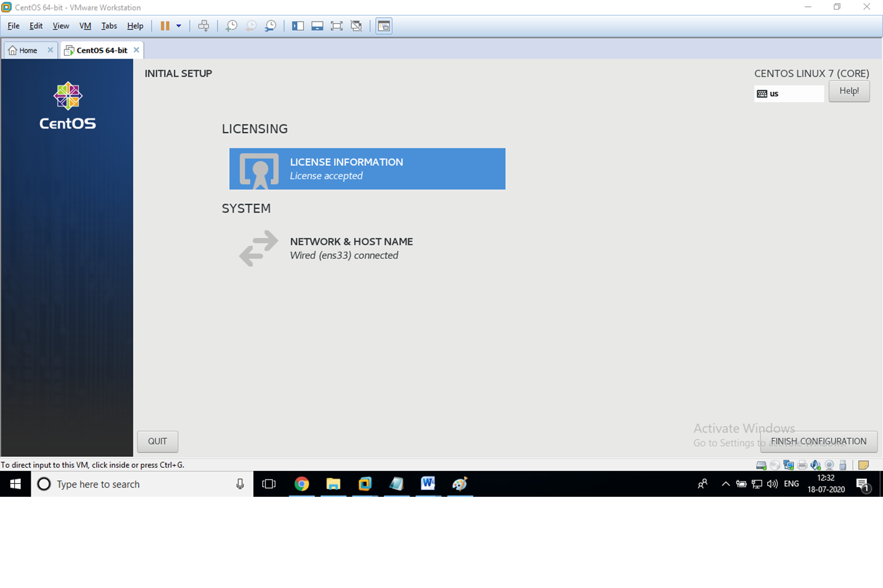Open the keyboard layout selector showing us

[x=789, y=93]
